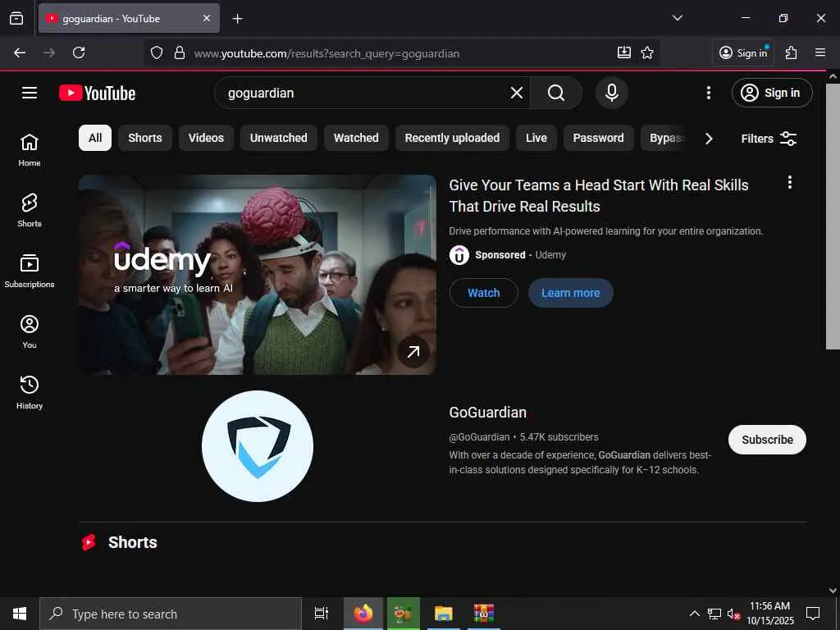This screenshot has width=840, height=630.
Task: Click the install/save page icon in address bar
Action: [x=624, y=52]
